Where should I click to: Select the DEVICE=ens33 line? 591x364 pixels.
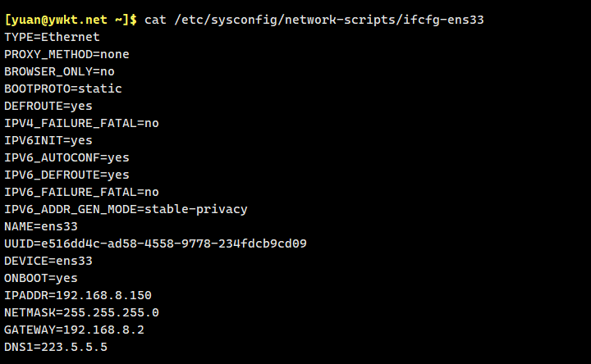click(x=48, y=261)
